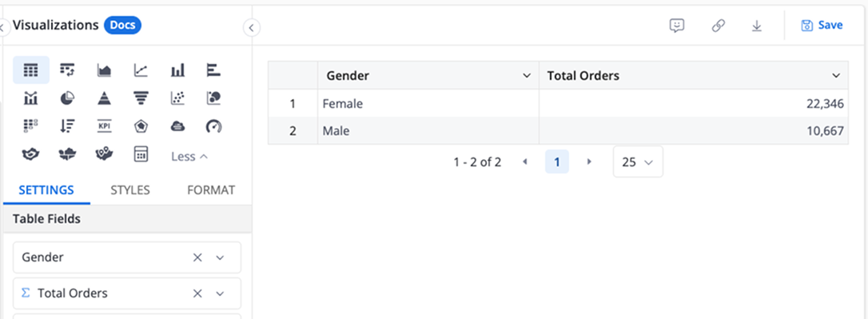868x319 pixels.
Task: Save the visualization
Action: 822,25
